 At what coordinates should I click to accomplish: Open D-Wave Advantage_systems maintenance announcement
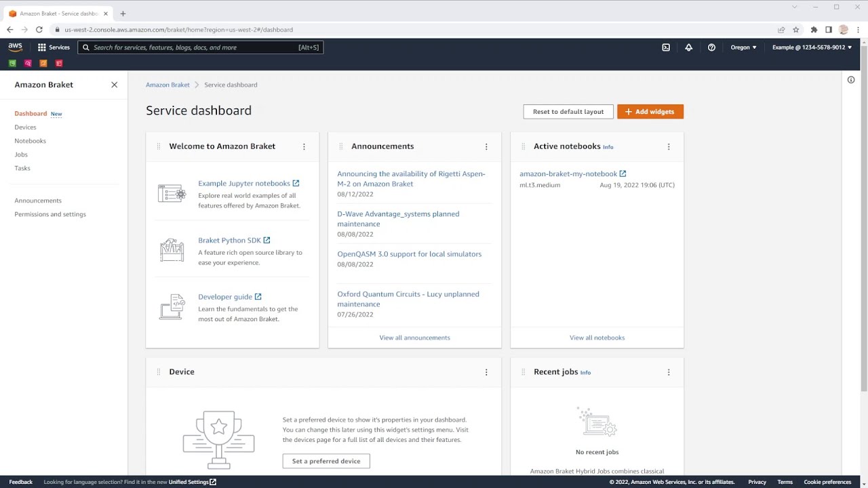(398, 219)
